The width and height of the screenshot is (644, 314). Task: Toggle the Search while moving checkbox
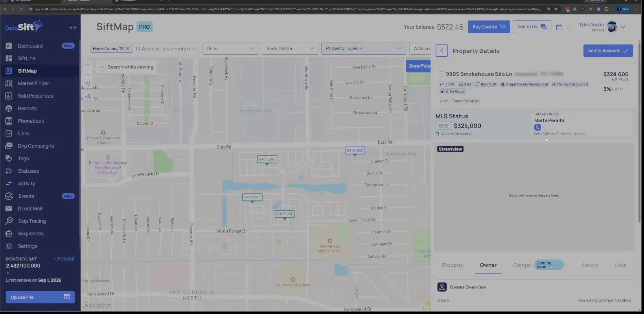tap(102, 67)
